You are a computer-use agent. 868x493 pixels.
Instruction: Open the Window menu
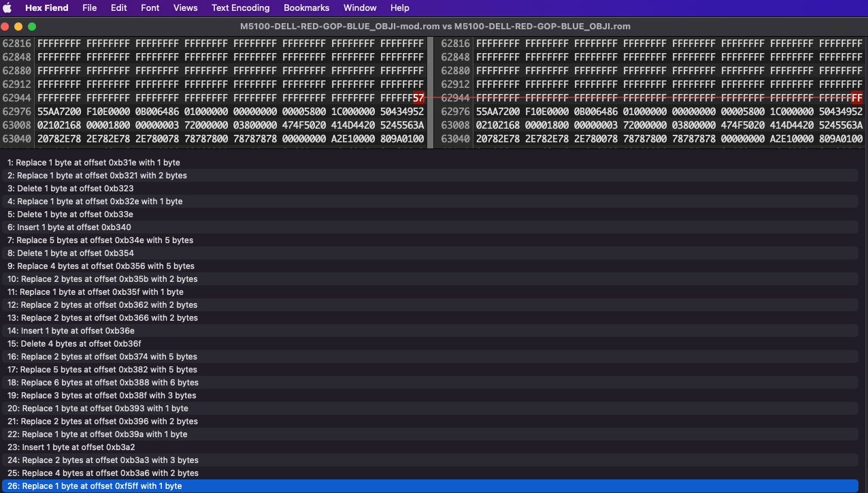(x=360, y=8)
